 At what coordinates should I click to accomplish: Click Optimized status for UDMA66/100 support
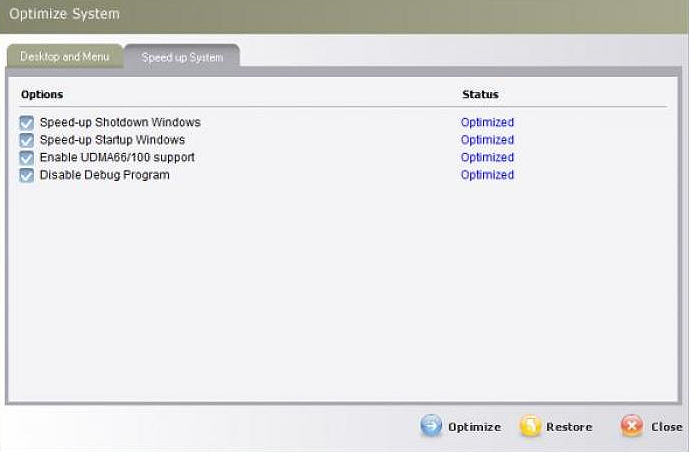(487, 157)
